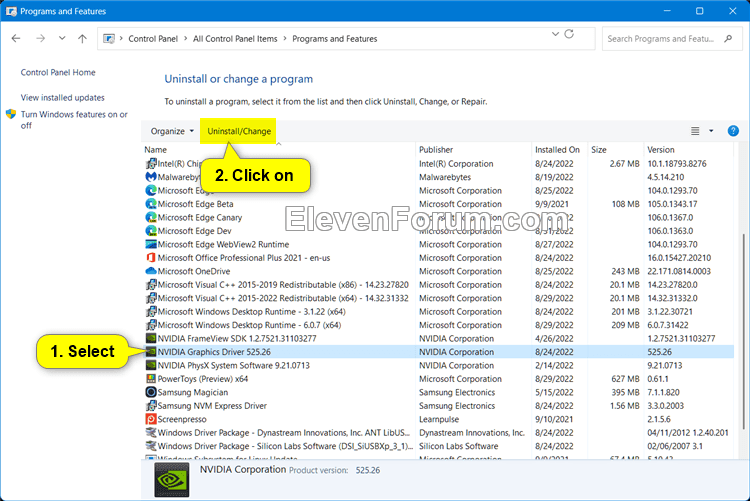Open the All Control Panel Items breadcrumb
750x501 pixels.
[x=235, y=39]
